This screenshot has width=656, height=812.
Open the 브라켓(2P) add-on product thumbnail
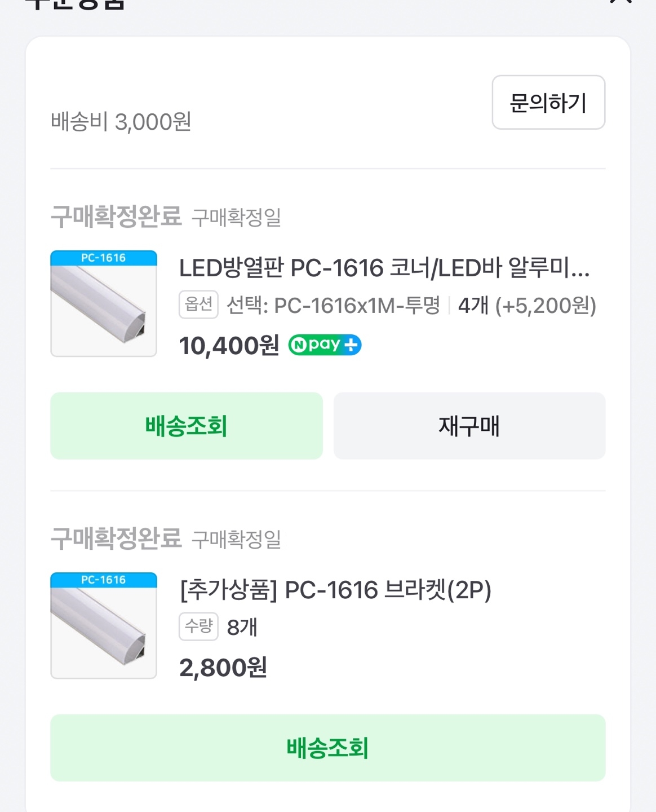pyautogui.click(x=104, y=625)
